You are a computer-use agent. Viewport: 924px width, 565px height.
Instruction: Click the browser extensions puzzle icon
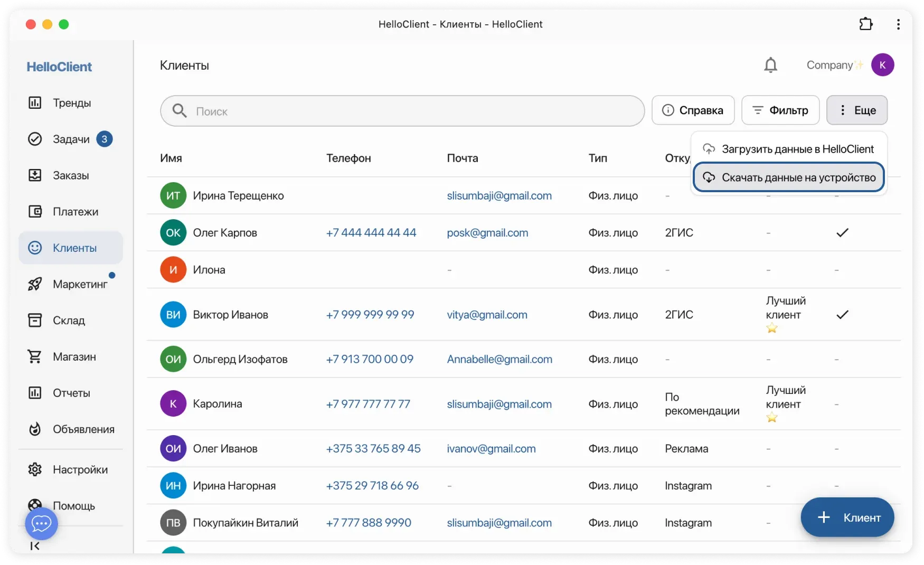pyautogui.click(x=866, y=24)
